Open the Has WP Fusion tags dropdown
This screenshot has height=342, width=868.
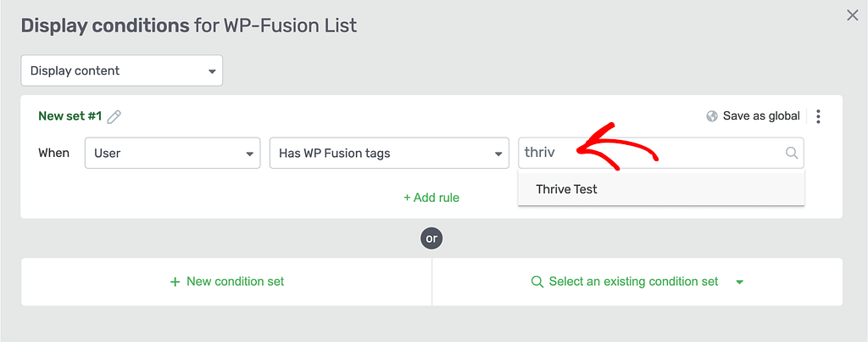(x=389, y=153)
